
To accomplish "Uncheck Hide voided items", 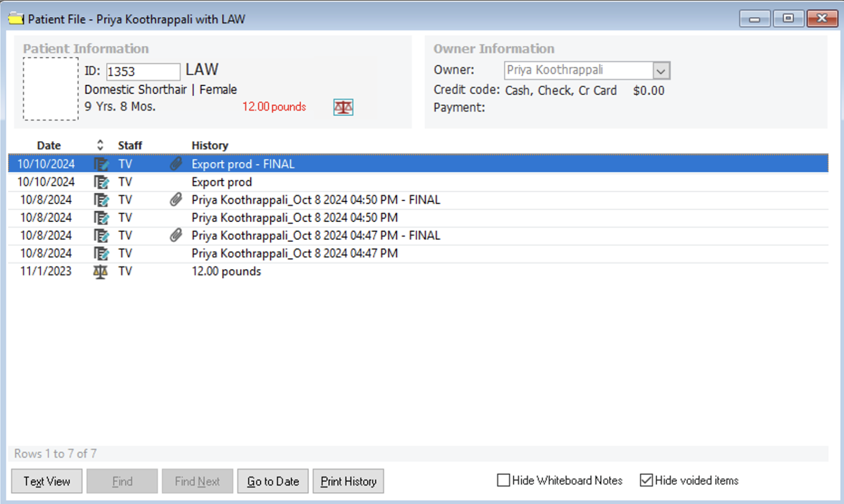I will pos(646,480).
